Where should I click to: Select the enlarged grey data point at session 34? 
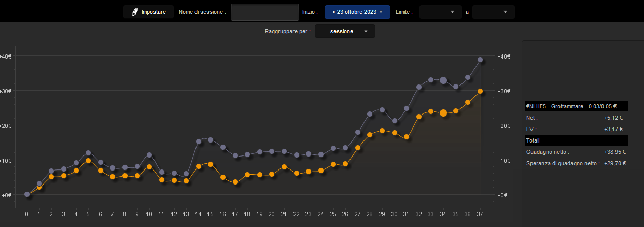click(x=443, y=80)
